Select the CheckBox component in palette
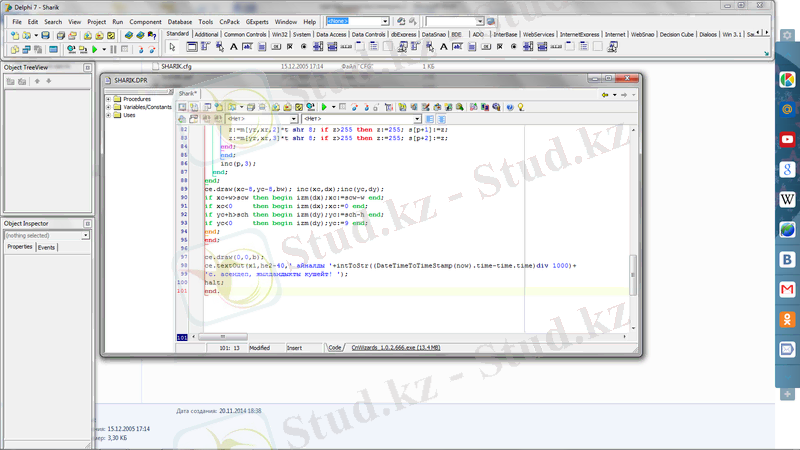800x450 pixels. (291, 47)
